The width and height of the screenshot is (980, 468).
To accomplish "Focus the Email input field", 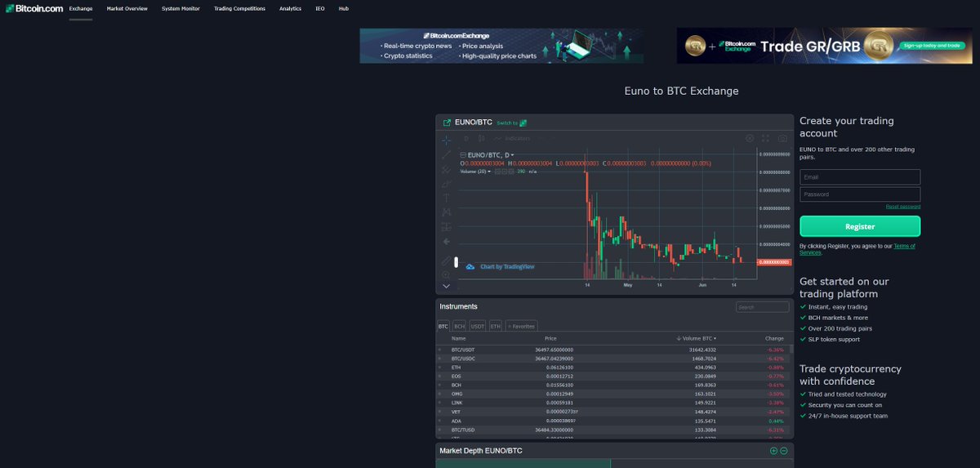I will tap(860, 177).
